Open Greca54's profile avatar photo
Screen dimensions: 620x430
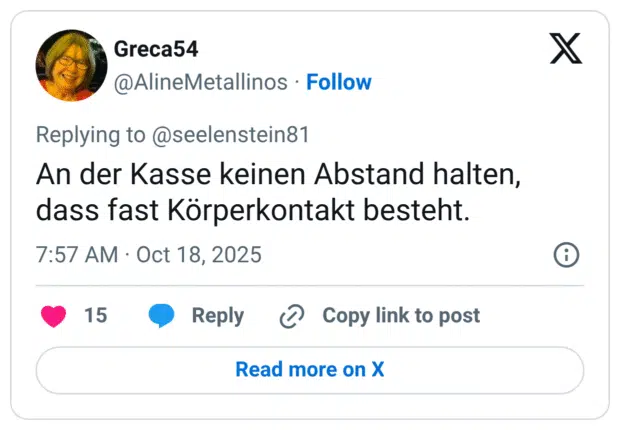pyautogui.click(x=70, y=66)
